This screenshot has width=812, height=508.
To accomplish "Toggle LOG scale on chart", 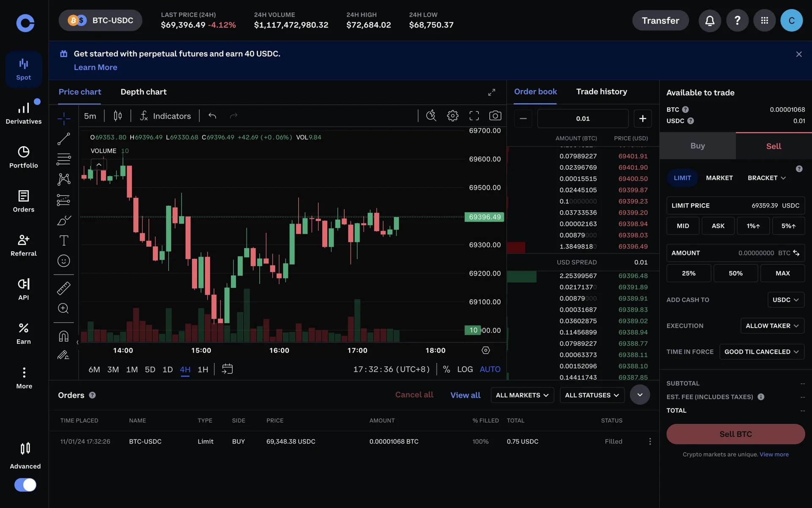I will [465, 369].
